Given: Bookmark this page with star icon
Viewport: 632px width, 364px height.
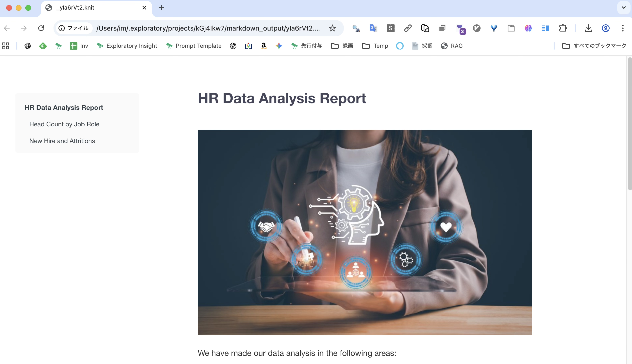Looking at the screenshot, I should click(x=332, y=28).
